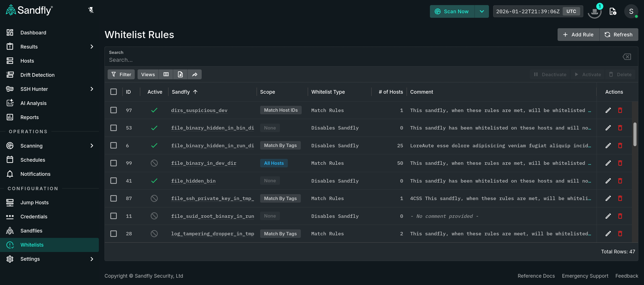The width and height of the screenshot is (644, 285).
Task: Click the muted notification bell icon
Action: pos(91,10)
